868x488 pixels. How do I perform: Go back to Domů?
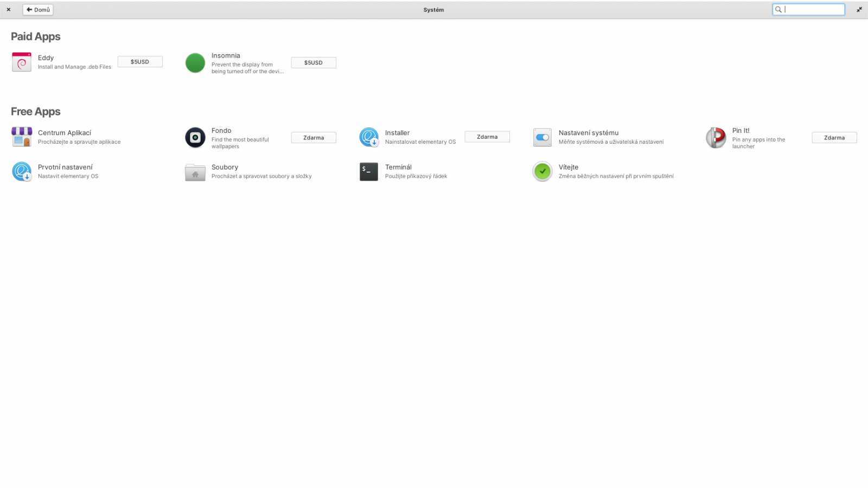click(38, 9)
